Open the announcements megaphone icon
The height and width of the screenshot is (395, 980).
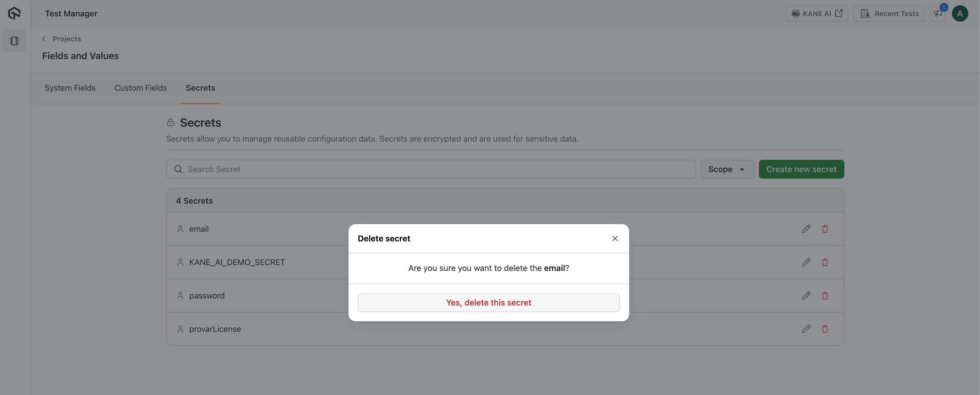pos(938,14)
